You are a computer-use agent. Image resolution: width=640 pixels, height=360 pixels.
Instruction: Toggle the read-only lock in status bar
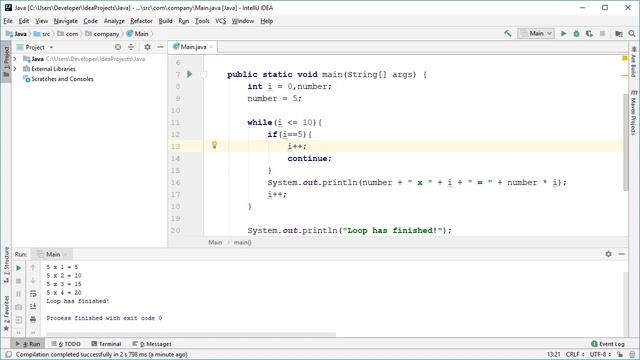[620, 354]
